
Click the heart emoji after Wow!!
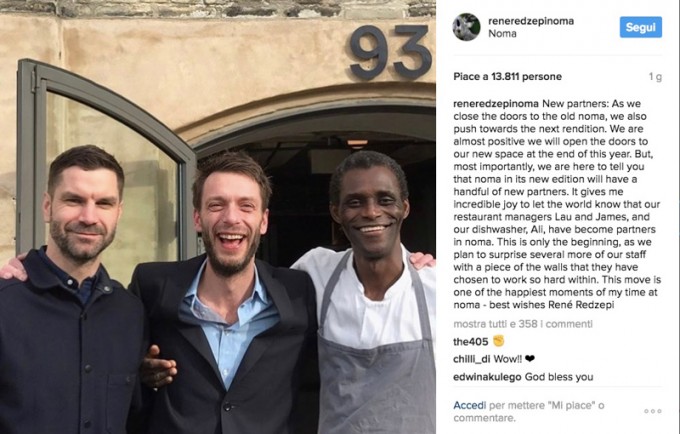530,359
